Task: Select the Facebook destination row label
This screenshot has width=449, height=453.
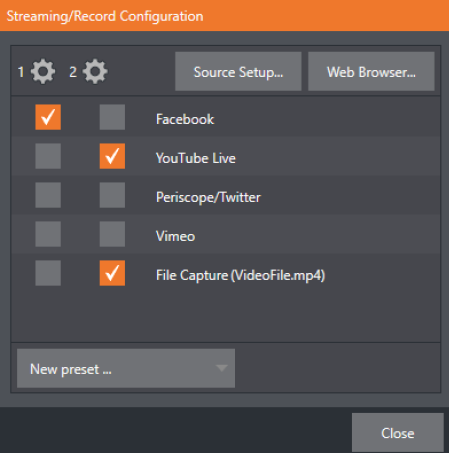Action: 185,119
